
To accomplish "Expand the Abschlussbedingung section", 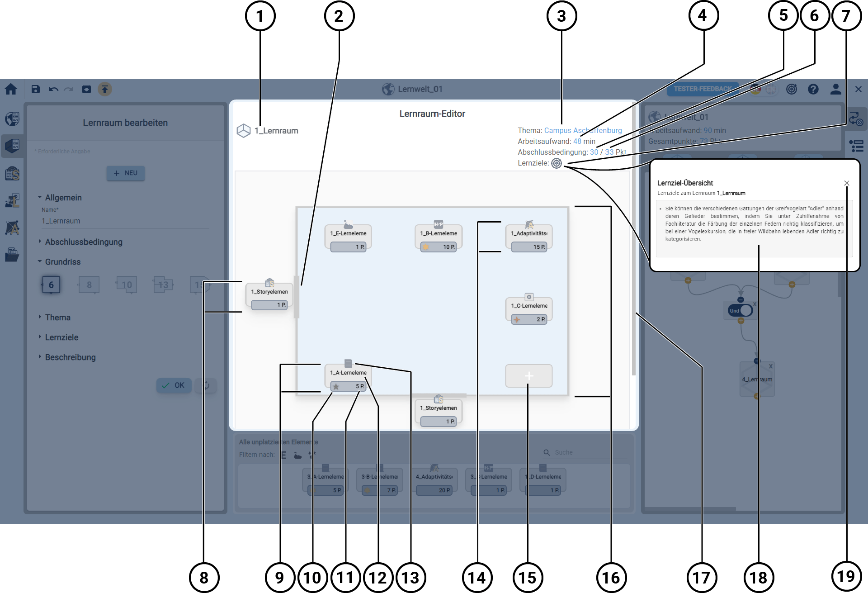I will [80, 242].
